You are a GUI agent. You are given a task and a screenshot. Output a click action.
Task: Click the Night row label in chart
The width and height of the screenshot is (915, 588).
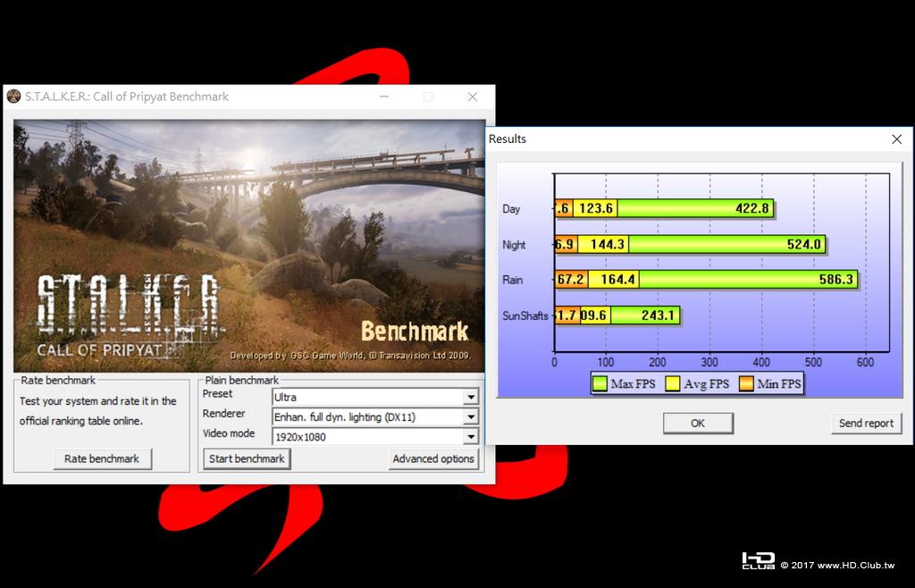(x=514, y=245)
